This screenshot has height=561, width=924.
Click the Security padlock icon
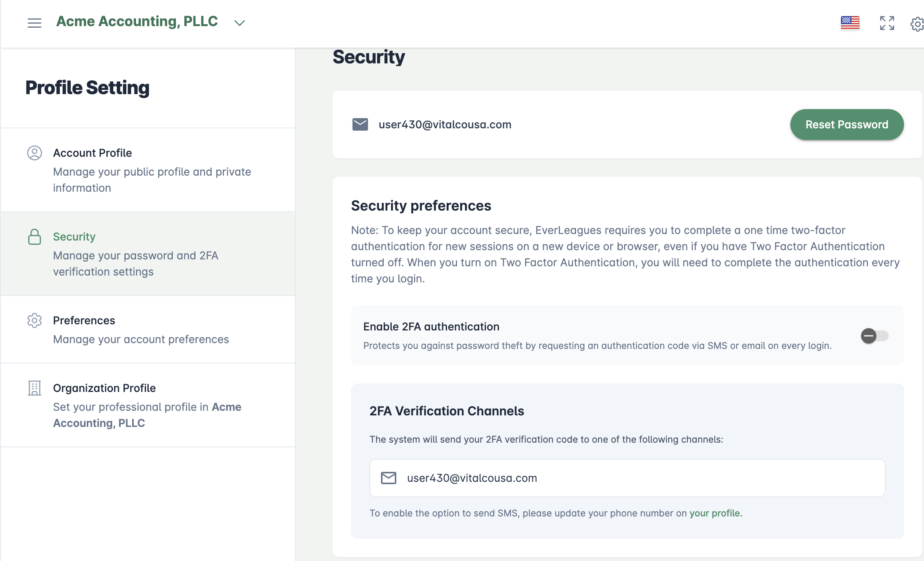coord(35,237)
